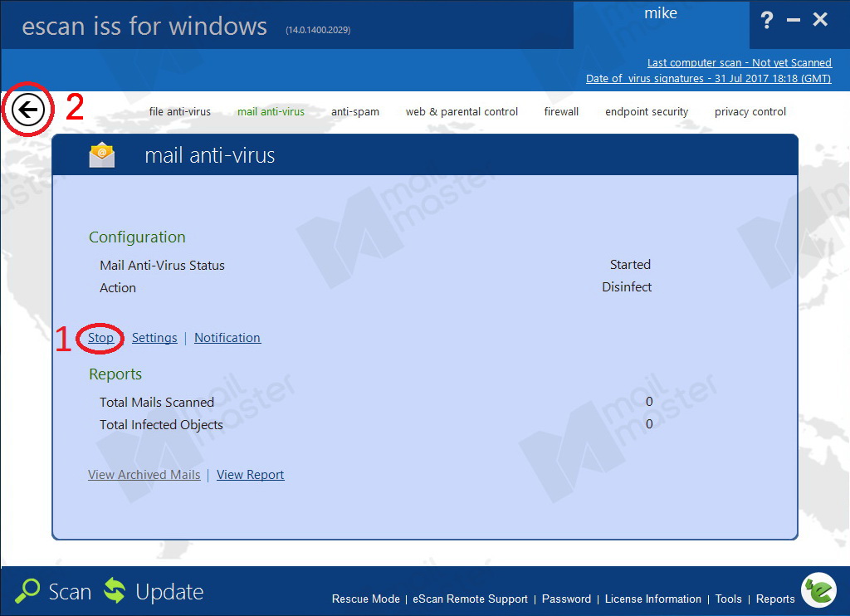Open the anti-spam tab

click(355, 112)
